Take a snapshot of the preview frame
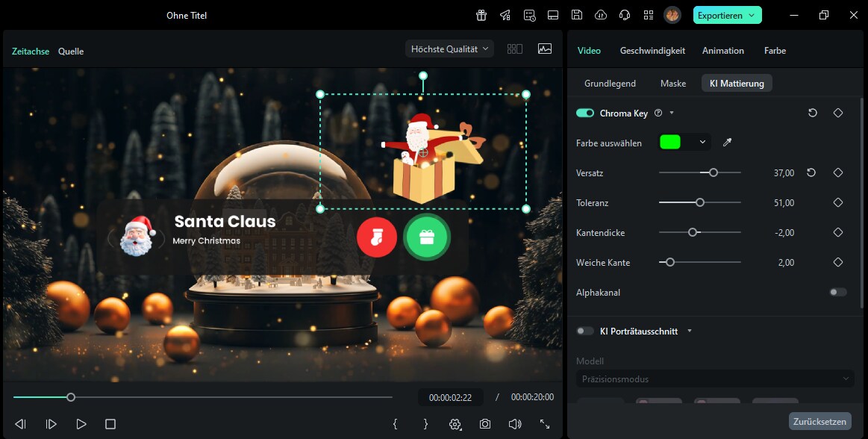 [485, 424]
